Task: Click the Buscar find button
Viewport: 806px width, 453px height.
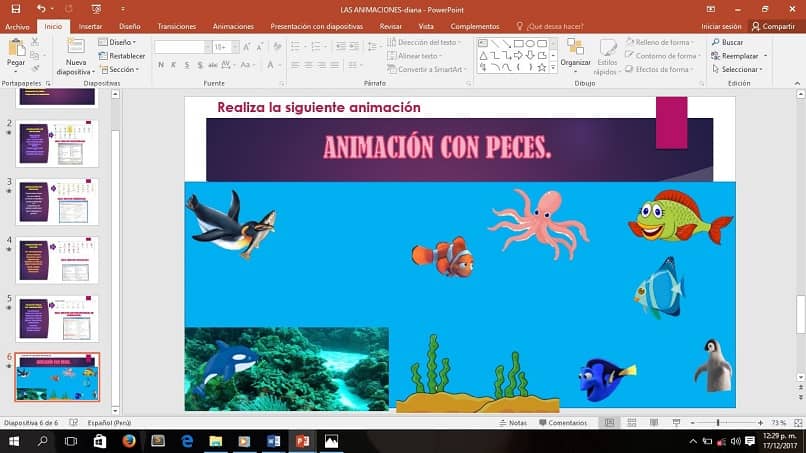Action: tap(727, 42)
